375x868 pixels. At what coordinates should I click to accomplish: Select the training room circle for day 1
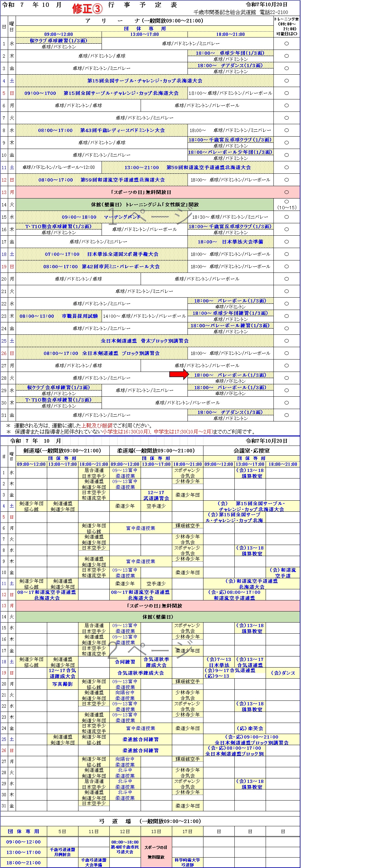(286, 43)
